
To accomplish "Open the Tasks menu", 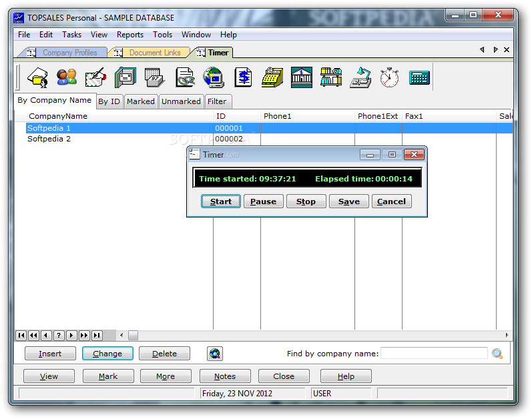I will click(x=71, y=35).
